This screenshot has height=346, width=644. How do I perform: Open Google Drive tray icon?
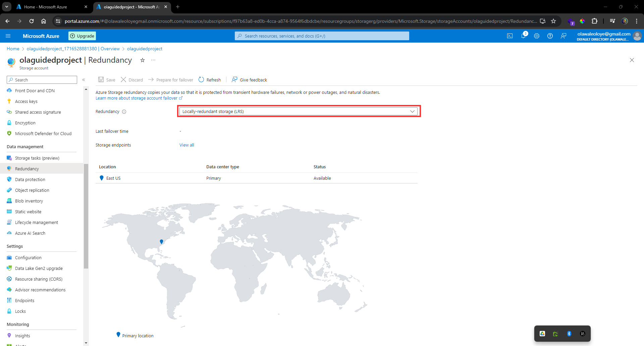(x=542, y=334)
